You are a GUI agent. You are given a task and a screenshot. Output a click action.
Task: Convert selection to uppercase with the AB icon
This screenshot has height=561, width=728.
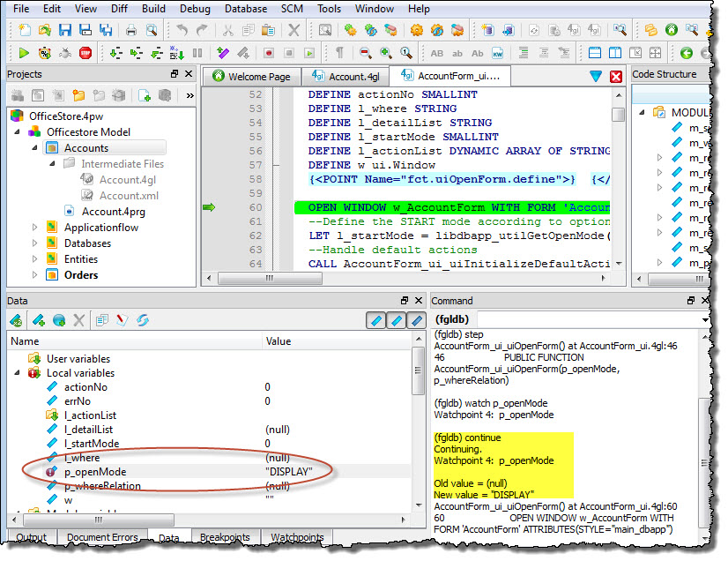coord(438,53)
